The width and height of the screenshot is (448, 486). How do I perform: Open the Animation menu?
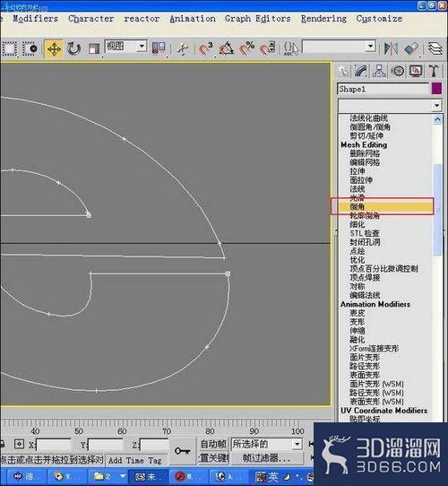point(193,19)
